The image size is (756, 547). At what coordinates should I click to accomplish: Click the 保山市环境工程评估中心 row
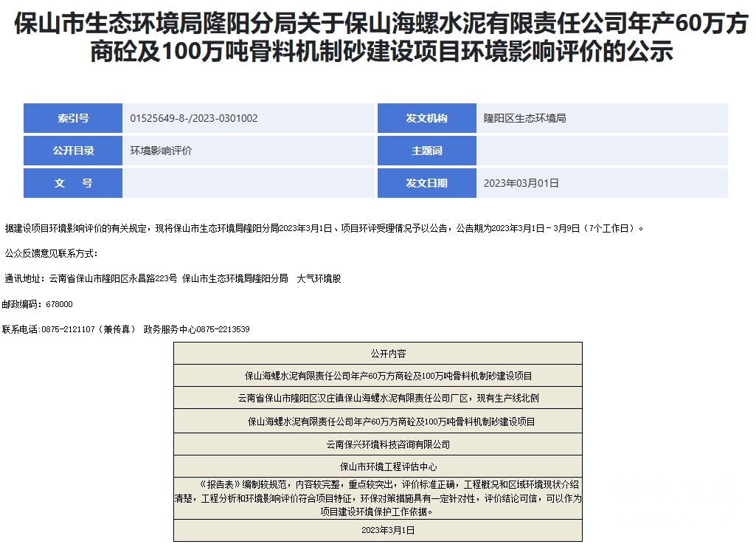(378, 467)
